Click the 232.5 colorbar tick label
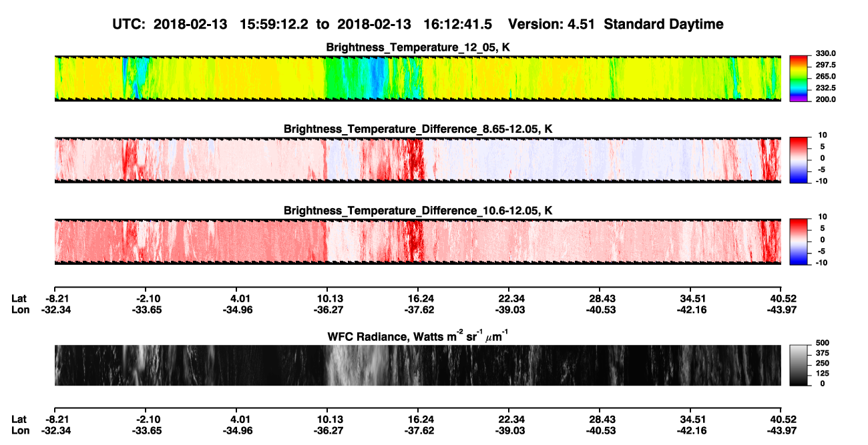 [826, 88]
